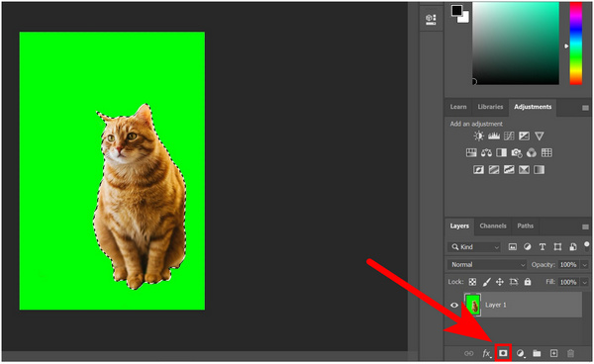Select the Layers tab
This screenshot has width=594, height=364.
click(x=459, y=227)
